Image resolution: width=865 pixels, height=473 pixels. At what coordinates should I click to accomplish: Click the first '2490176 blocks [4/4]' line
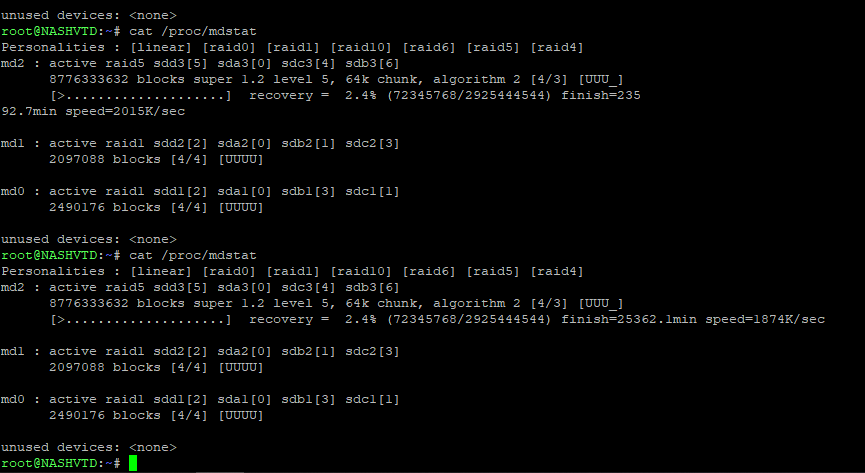(156, 208)
